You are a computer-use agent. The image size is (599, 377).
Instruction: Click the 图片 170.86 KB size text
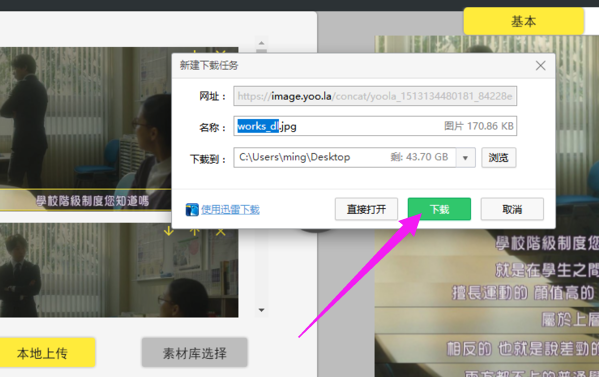[x=479, y=126]
